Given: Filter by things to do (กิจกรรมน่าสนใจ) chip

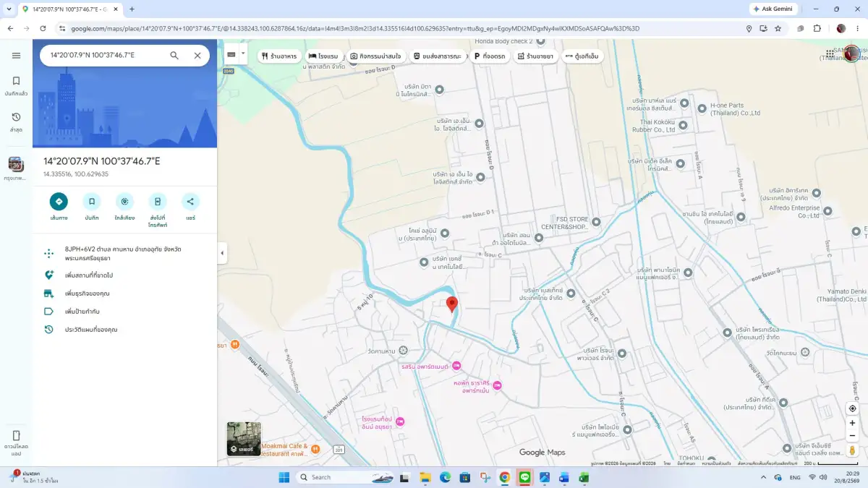Looking at the screenshot, I should tap(375, 56).
